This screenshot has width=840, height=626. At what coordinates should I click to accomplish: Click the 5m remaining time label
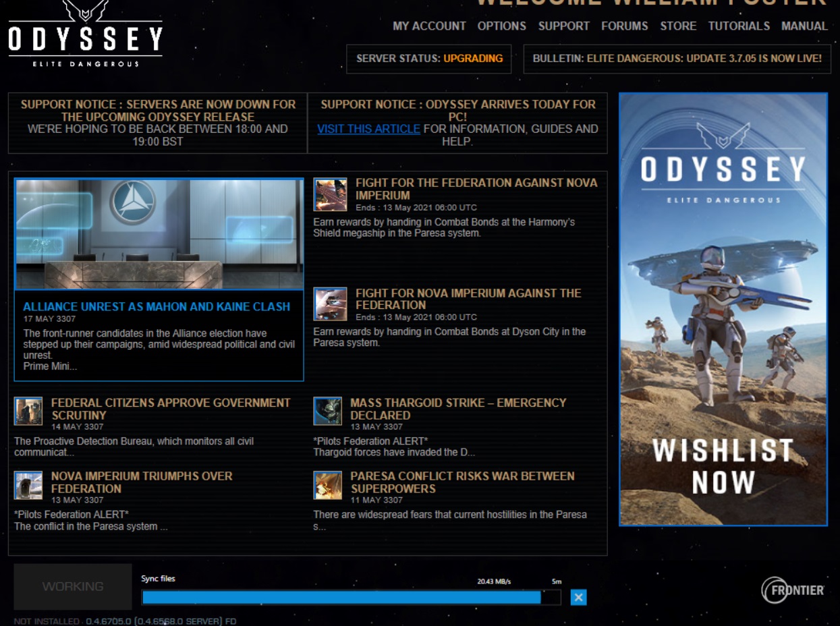557,581
